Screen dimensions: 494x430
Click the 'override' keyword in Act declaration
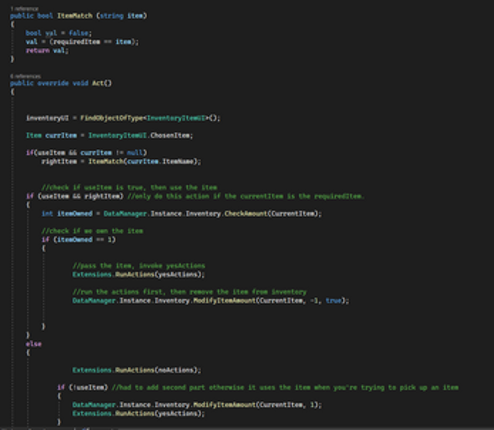[x=53, y=83]
